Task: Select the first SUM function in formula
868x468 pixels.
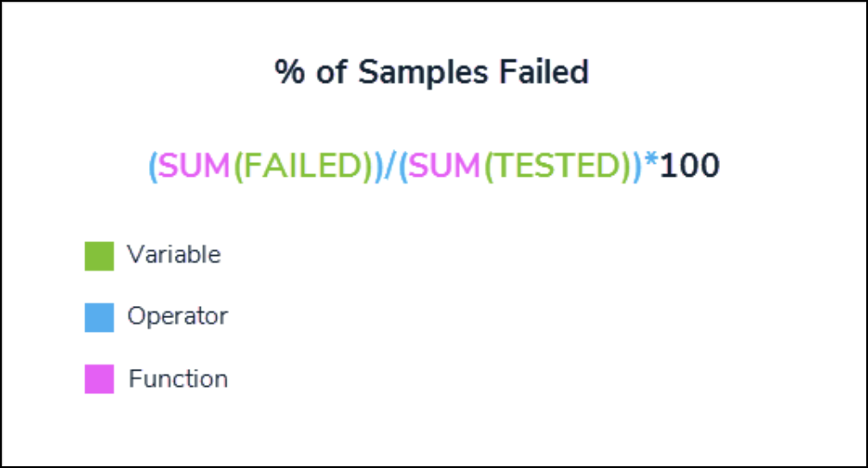Action: click(195, 165)
